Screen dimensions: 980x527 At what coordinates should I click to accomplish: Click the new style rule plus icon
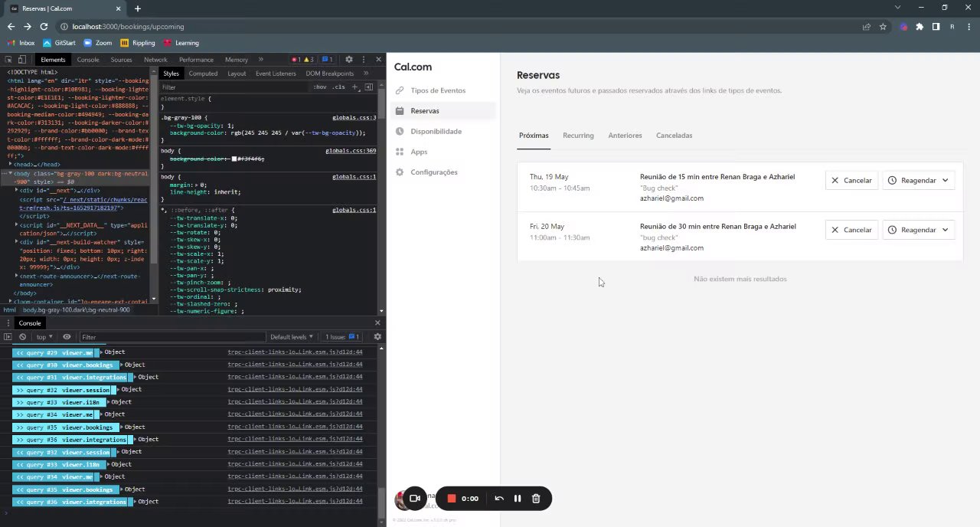click(x=354, y=87)
